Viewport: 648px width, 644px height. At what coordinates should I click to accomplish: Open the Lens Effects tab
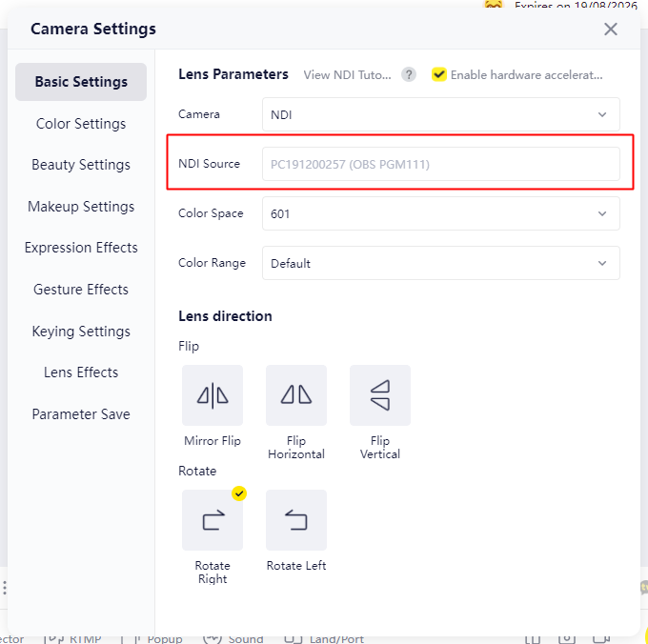click(x=81, y=372)
